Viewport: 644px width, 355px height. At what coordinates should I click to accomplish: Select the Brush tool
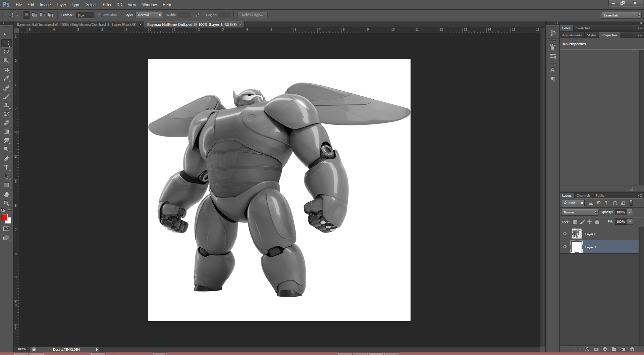click(6, 97)
